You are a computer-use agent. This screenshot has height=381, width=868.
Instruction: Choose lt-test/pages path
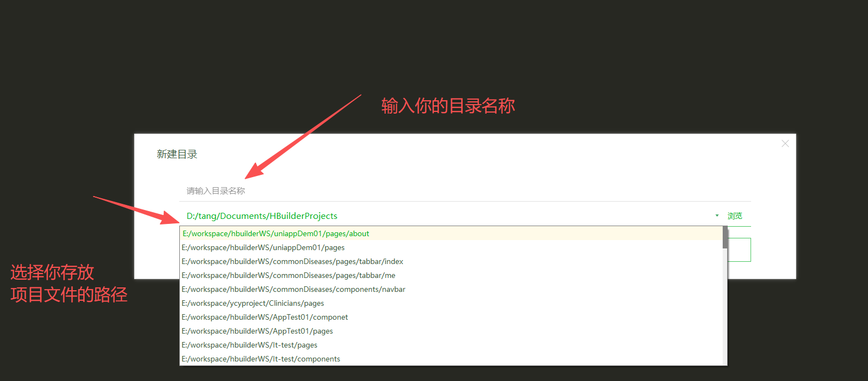click(451, 345)
